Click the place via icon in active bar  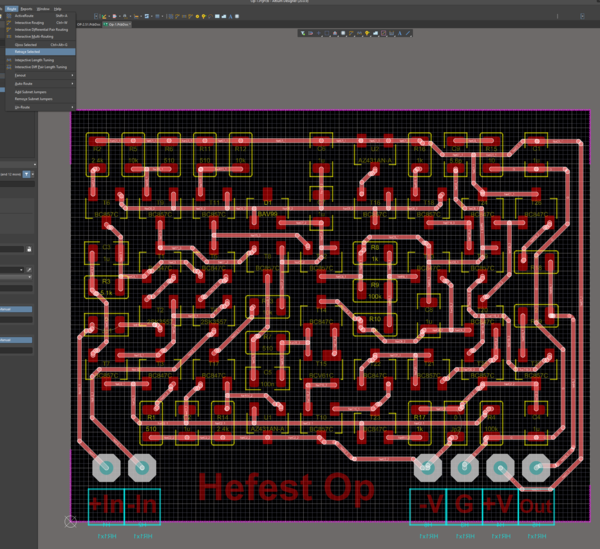pos(367,33)
